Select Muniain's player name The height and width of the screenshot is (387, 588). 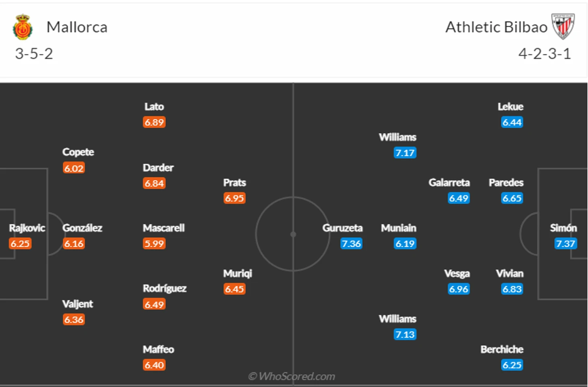click(x=398, y=228)
